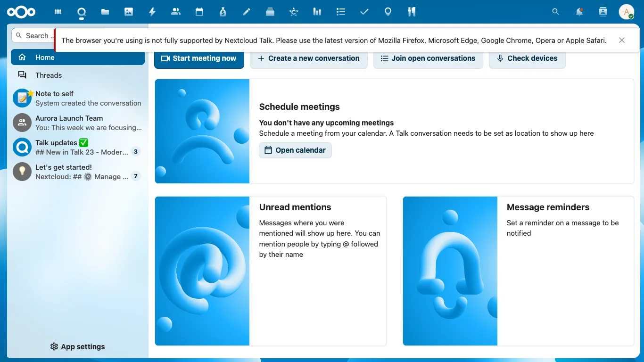Open the bar chart app icon
Viewport: 644px width, 362px height.
pyautogui.click(x=317, y=12)
